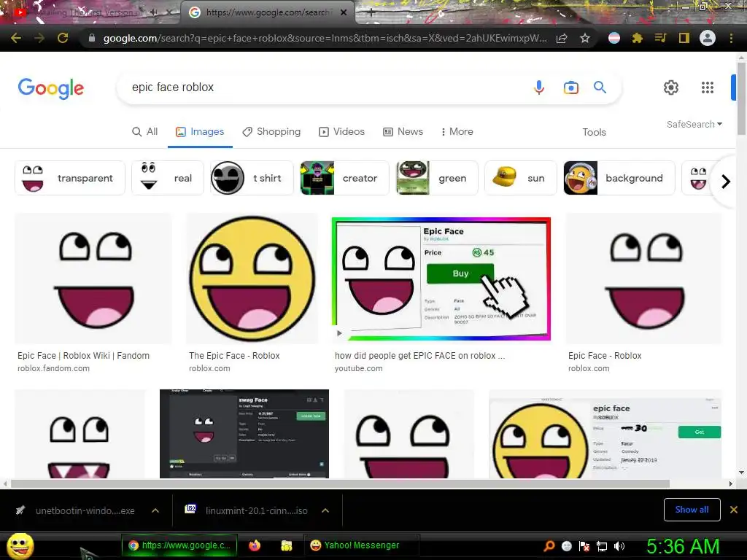Go to the Google logo home

51,88
